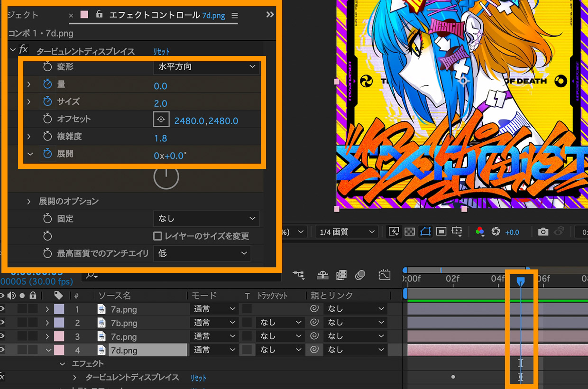Click the 親とリンク column header
The width and height of the screenshot is (588, 389).
click(331, 295)
